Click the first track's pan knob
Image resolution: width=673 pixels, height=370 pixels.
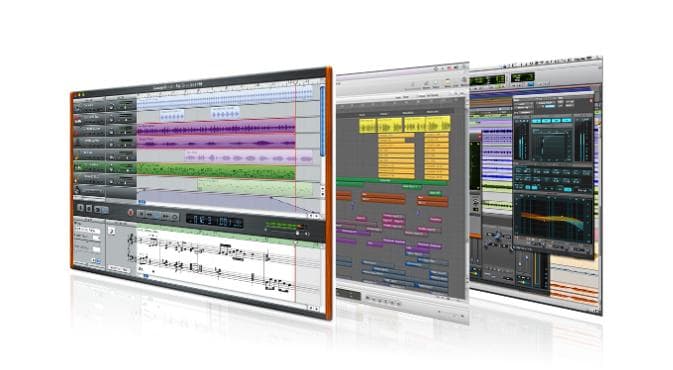tap(111, 106)
